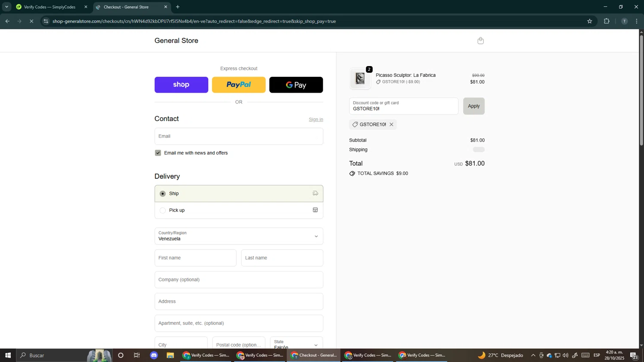Image resolution: width=644 pixels, height=362 pixels.
Task: Select the Ship delivery option
Action: click(239, 193)
